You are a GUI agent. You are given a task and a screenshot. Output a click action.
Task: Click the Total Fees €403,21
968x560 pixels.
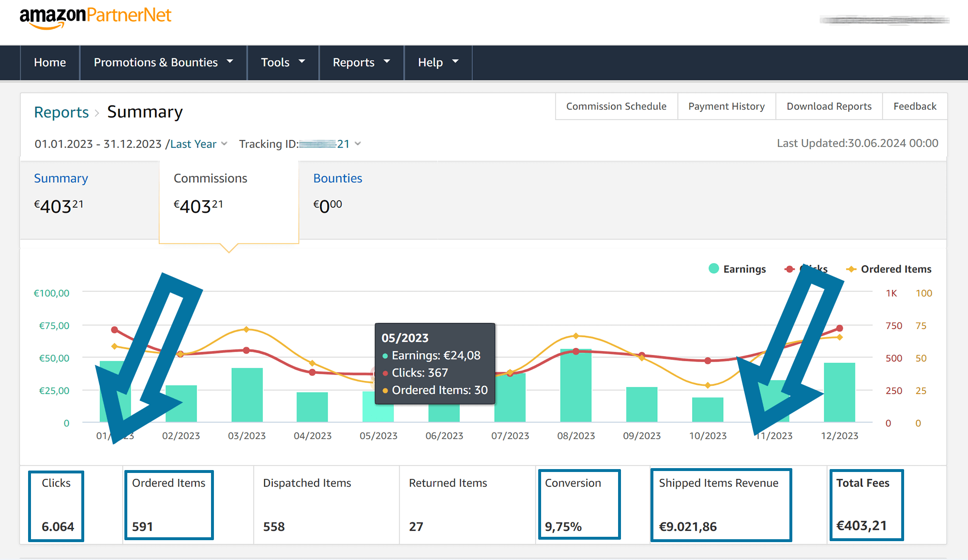click(x=862, y=526)
